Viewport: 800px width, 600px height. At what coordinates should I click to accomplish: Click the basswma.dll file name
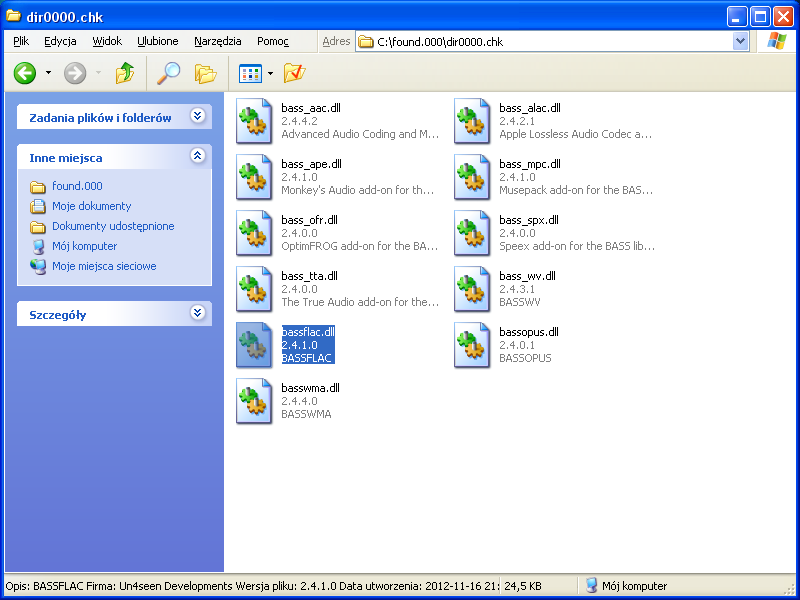point(310,388)
